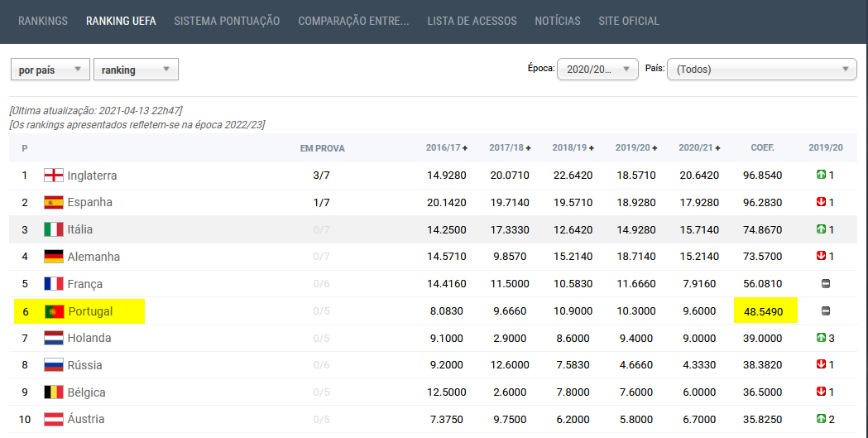
Task: Click Alemanha coefficient 73.5700
Action: [762, 257]
